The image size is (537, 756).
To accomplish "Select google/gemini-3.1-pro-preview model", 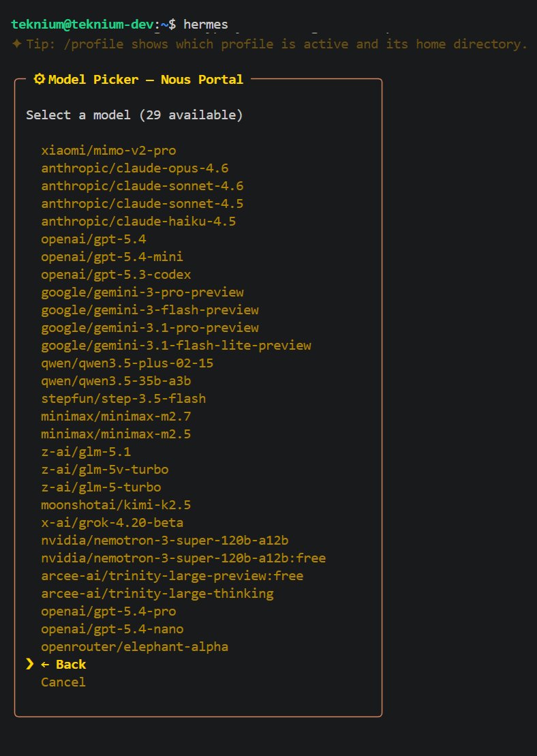I will click(149, 328).
